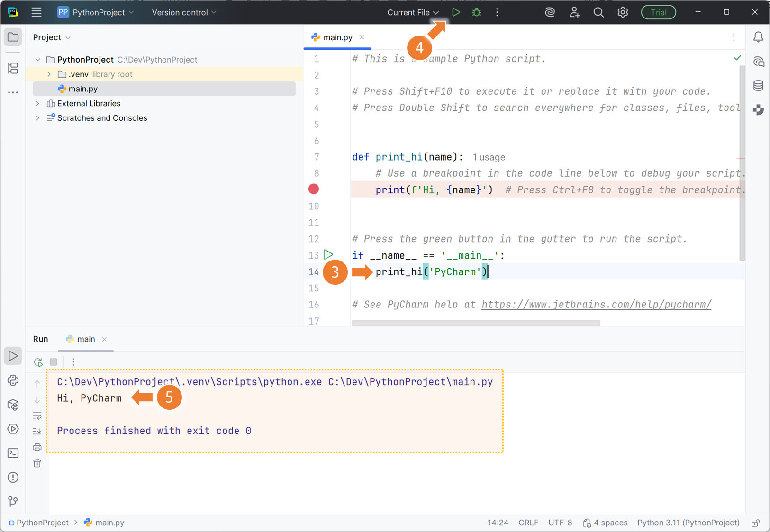The height and width of the screenshot is (532, 770).
Task: Open Python 3.11 interpreter selector
Action: [x=688, y=523]
